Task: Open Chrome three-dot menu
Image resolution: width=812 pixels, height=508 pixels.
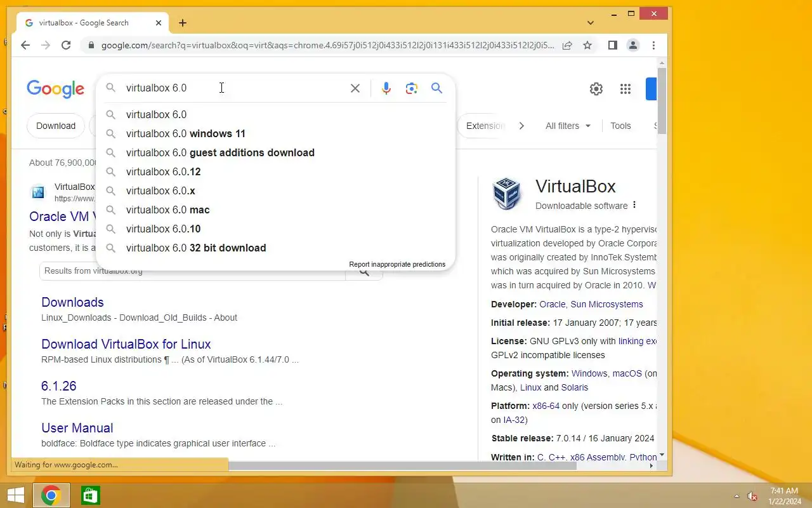Action: point(653,45)
